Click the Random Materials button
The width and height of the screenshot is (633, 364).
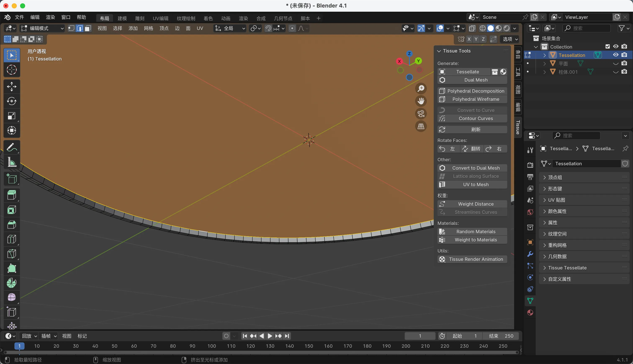(x=475, y=232)
